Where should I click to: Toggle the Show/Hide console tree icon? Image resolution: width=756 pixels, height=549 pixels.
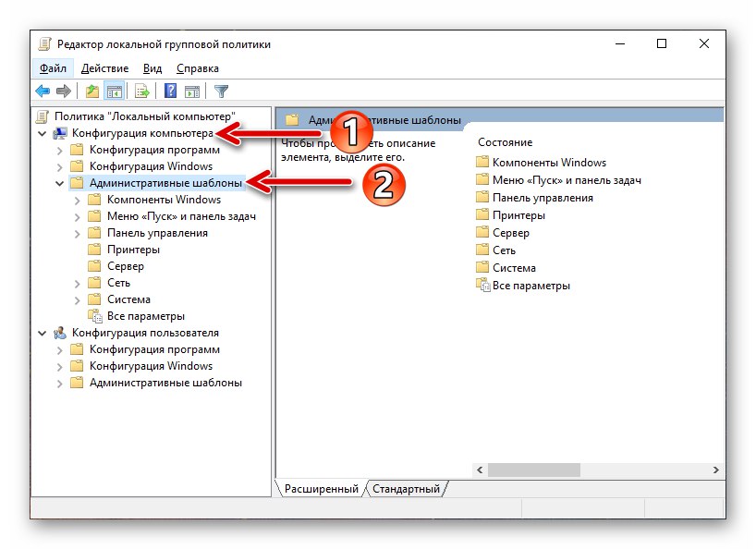point(115,91)
